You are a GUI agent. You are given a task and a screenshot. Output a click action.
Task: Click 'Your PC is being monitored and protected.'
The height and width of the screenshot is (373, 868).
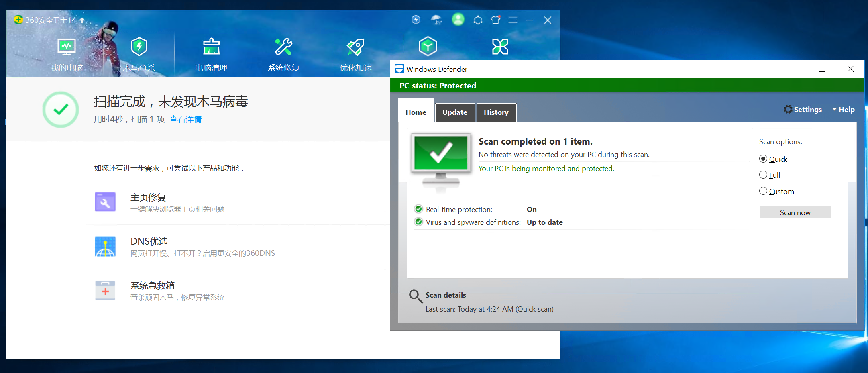point(546,169)
